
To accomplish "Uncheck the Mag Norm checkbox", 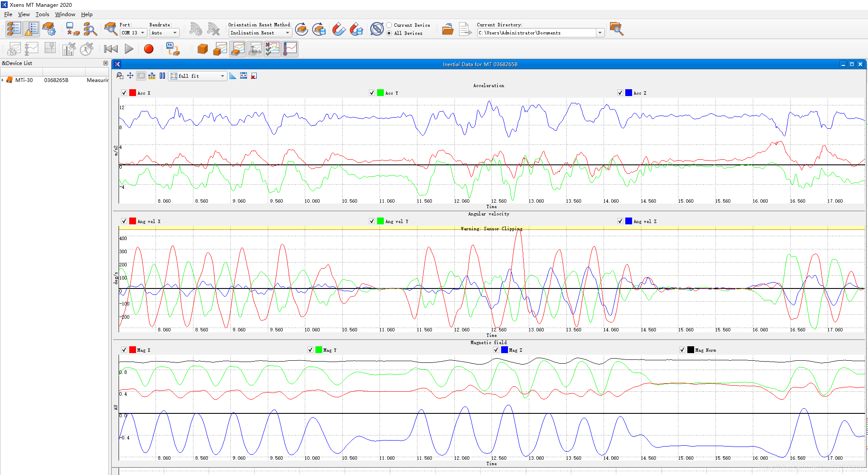I will tap(682, 350).
